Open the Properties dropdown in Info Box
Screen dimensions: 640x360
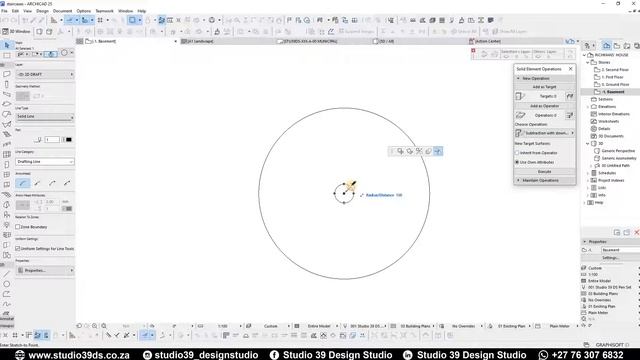tap(44, 270)
